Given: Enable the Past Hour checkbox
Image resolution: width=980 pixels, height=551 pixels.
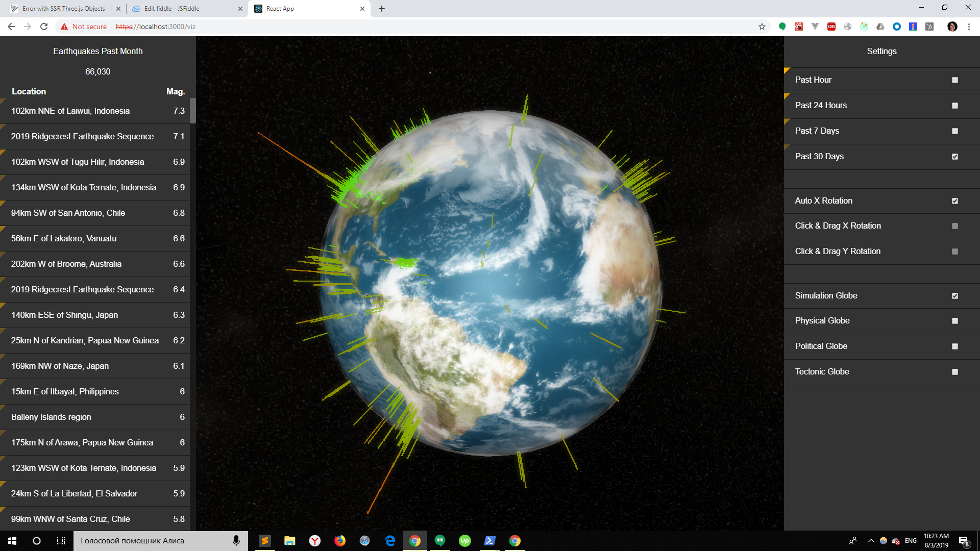Looking at the screenshot, I should coord(954,80).
